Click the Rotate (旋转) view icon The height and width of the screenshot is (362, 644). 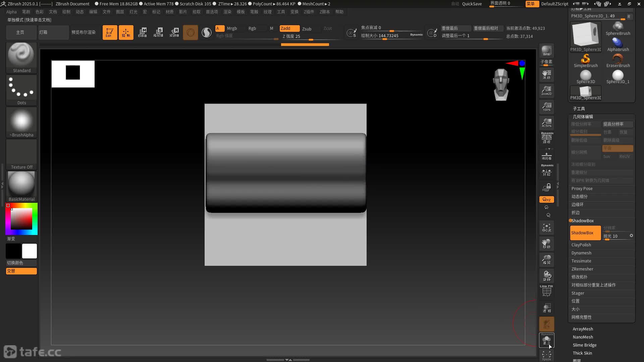pos(546,276)
